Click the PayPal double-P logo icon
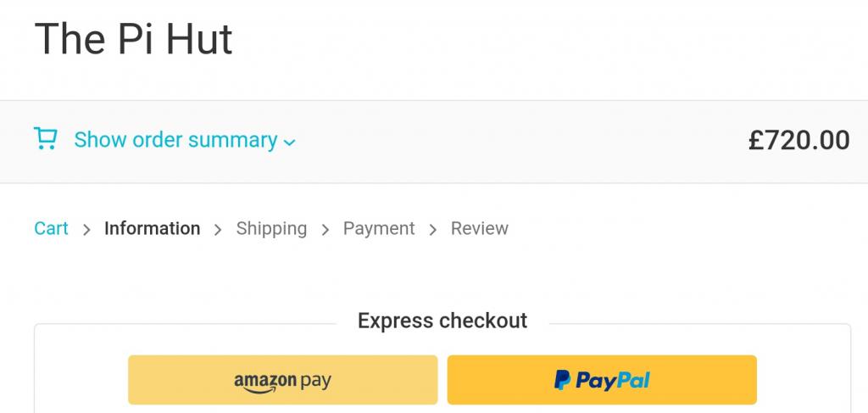 click(563, 380)
